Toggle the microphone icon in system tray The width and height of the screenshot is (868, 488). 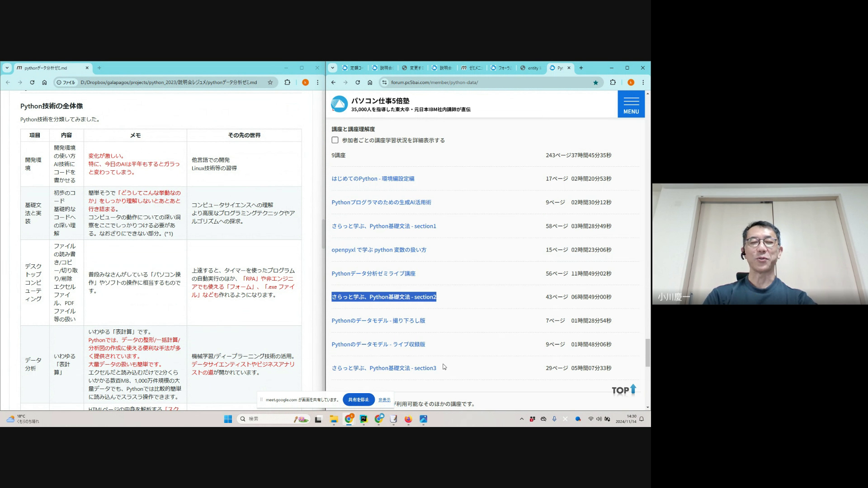(x=554, y=419)
